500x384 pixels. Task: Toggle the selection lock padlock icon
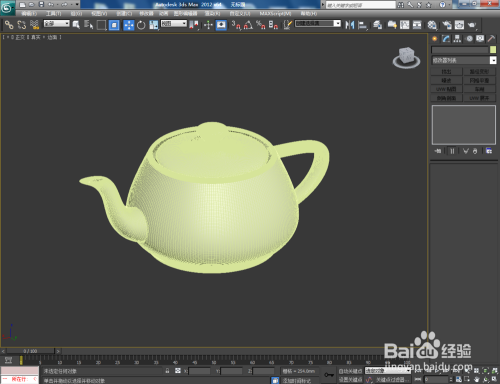(167, 371)
